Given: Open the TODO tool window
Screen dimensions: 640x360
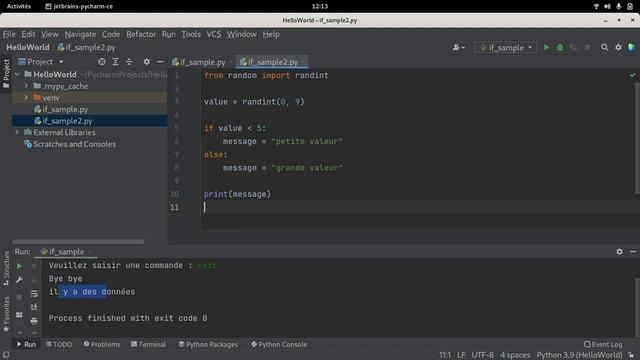Looking at the screenshot, I should point(59,344).
